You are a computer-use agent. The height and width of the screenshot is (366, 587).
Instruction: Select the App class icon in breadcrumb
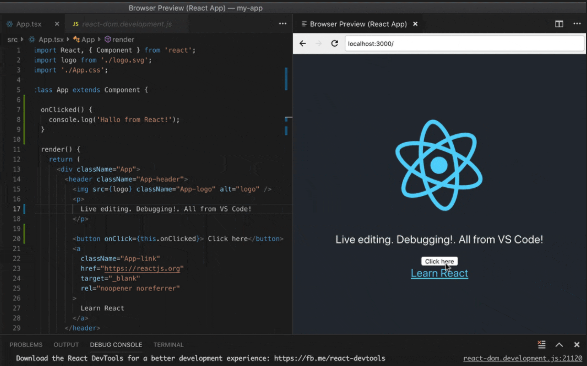click(x=76, y=39)
